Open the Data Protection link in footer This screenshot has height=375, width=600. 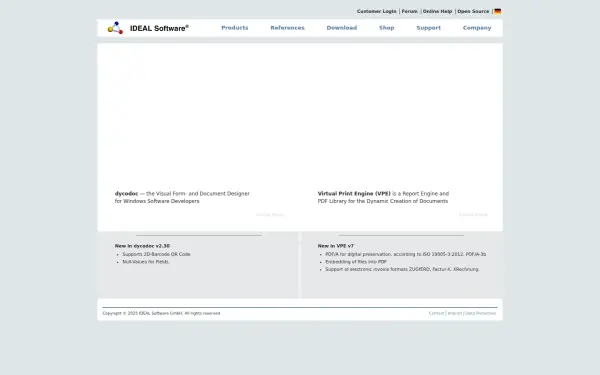(x=481, y=313)
